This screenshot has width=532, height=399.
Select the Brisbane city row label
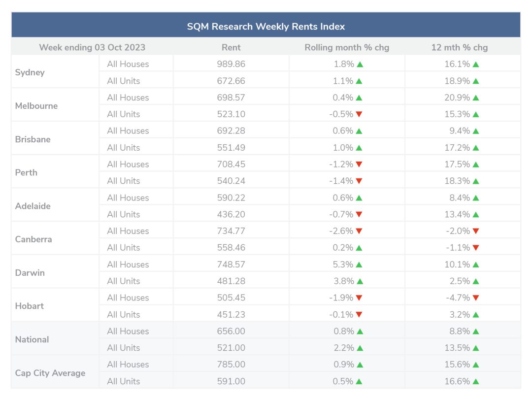tap(33, 139)
